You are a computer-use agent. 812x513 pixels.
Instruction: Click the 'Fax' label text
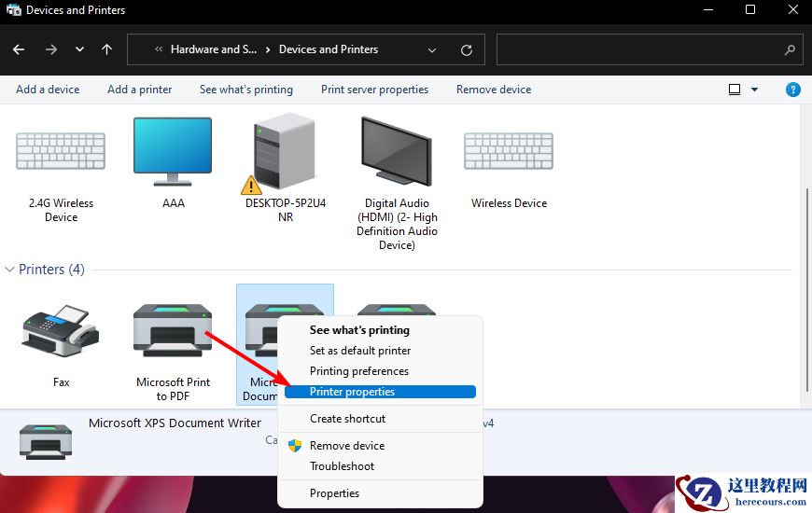[61, 382]
